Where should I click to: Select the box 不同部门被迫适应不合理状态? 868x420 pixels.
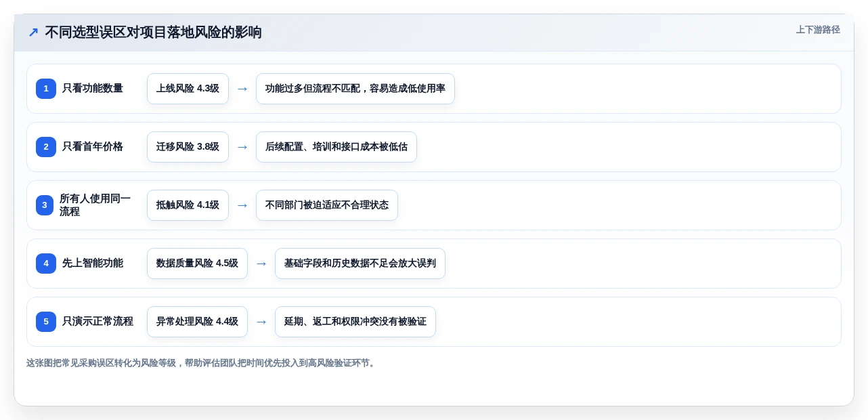pyautogui.click(x=327, y=205)
